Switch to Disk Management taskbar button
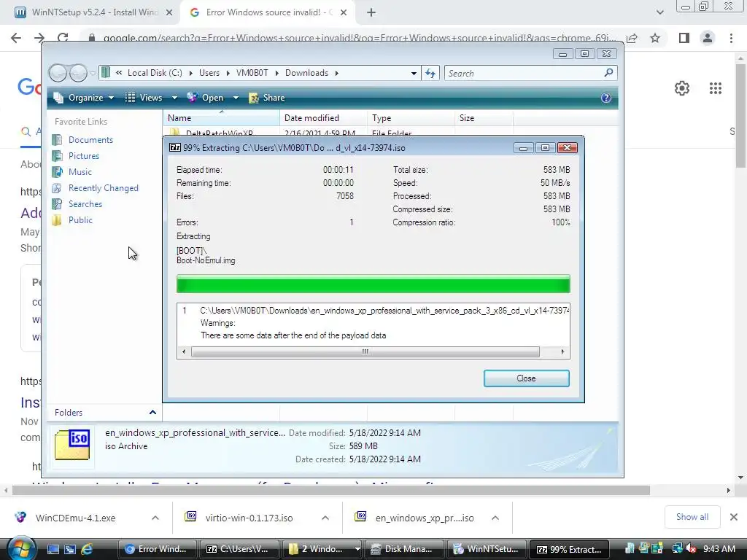Image resolution: width=747 pixels, height=560 pixels. pyautogui.click(x=404, y=549)
